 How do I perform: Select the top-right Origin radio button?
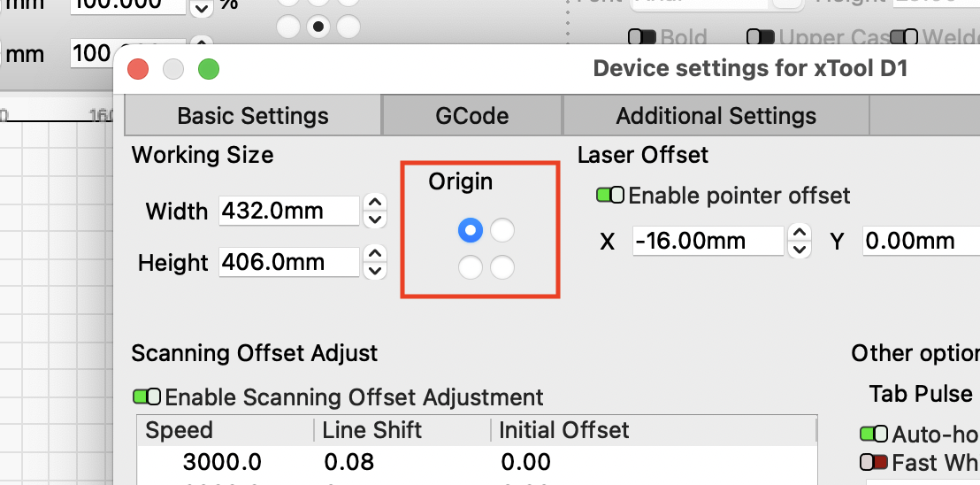(502, 231)
